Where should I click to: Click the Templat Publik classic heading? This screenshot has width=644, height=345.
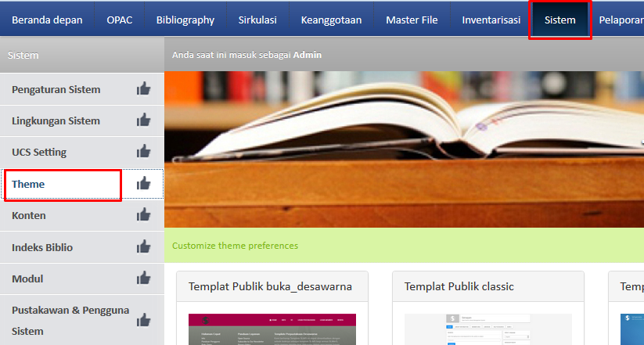(459, 286)
